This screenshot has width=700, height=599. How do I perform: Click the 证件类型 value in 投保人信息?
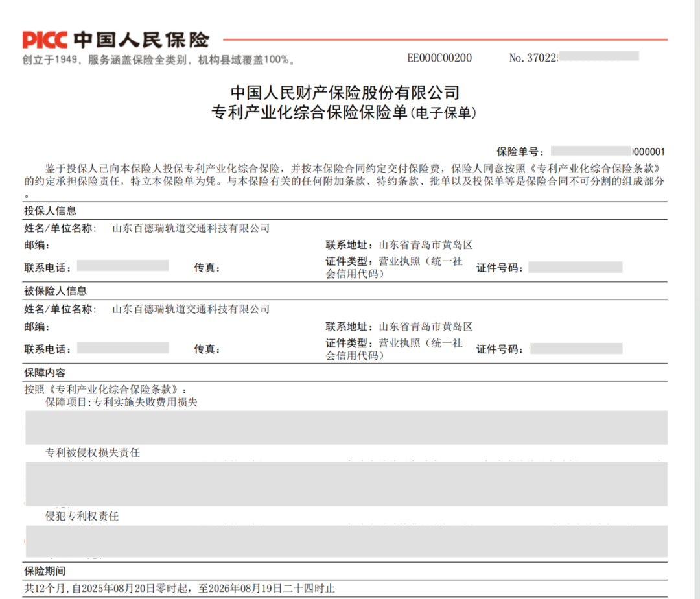394,267
